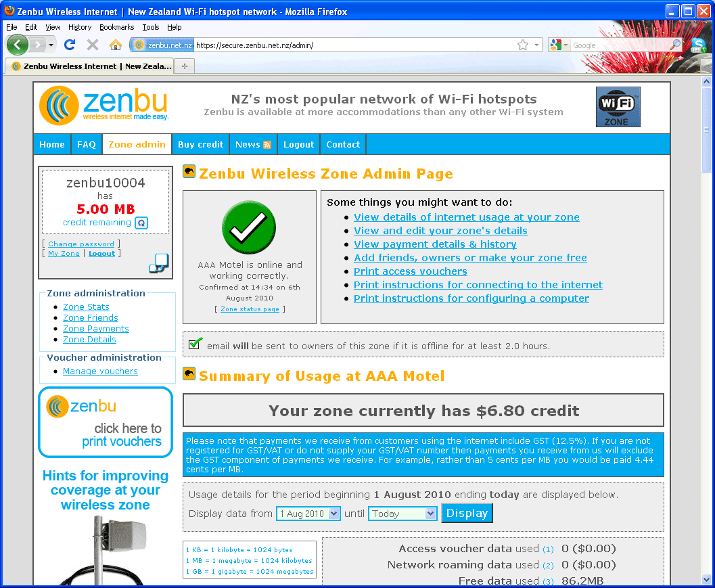
Task: Click the News RSS feed icon
Action: pos(267,145)
